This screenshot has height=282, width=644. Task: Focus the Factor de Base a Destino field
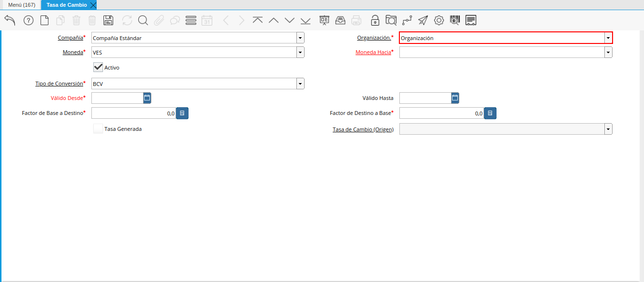pyautogui.click(x=134, y=113)
